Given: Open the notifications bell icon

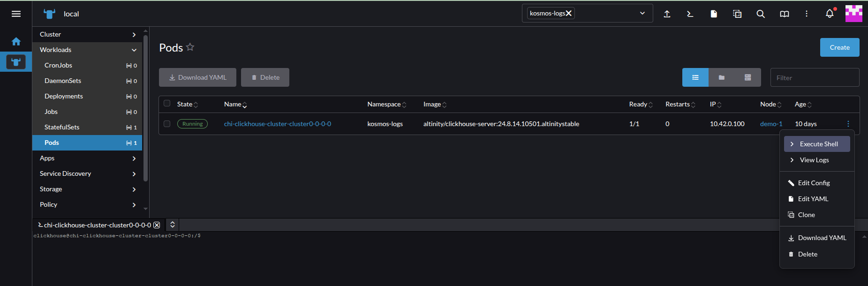Looking at the screenshot, I should (830, 14).
